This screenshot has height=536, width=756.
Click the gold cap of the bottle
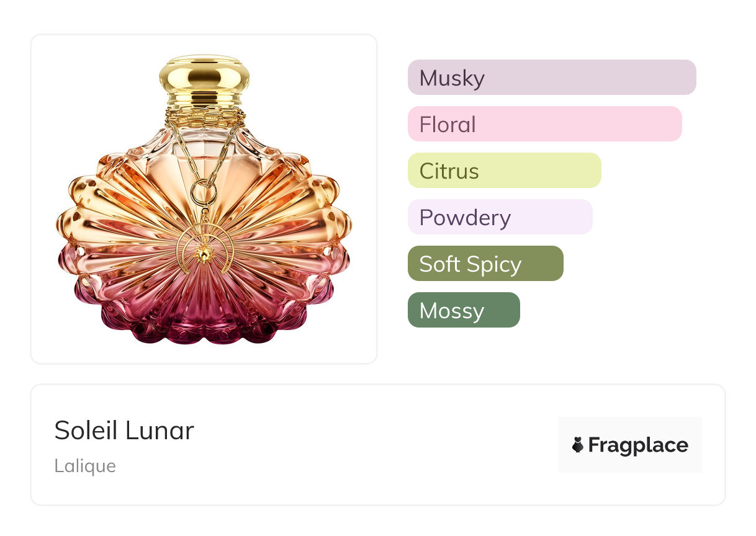coord(204,74)
